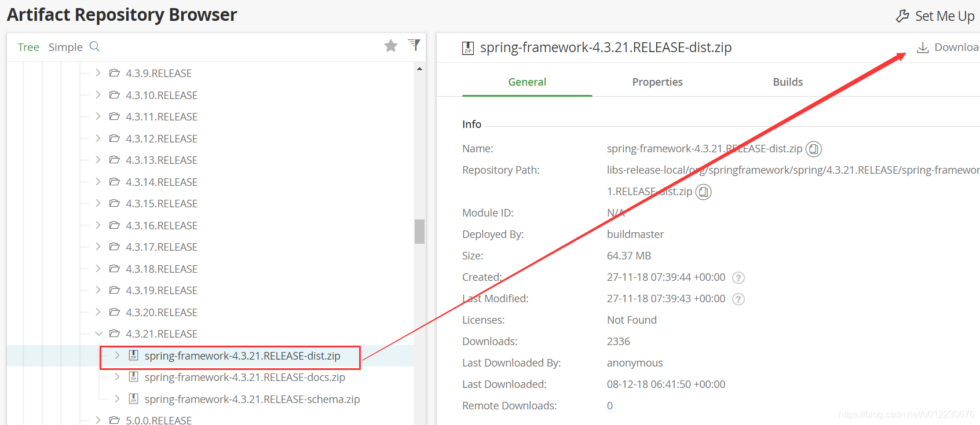Screen dimensions: 980x425
Task: Click the tree scrollbar up arrow
Action: pyautogui.click(x=419, y=69)
